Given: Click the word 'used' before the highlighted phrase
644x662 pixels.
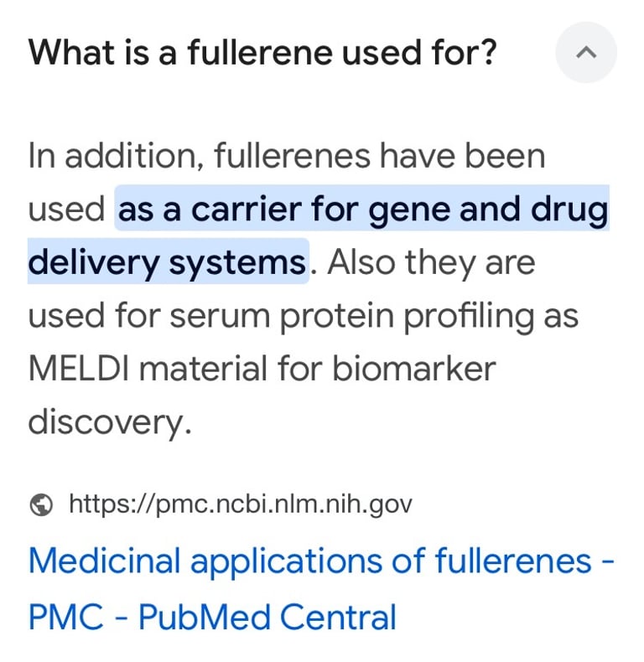Looking at the screenshot, I should tap(66, 209).
